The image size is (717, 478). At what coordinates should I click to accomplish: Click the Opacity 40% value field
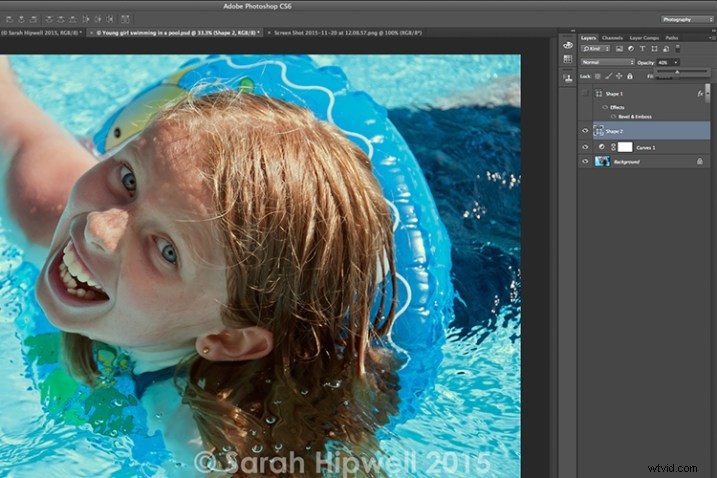664,62
